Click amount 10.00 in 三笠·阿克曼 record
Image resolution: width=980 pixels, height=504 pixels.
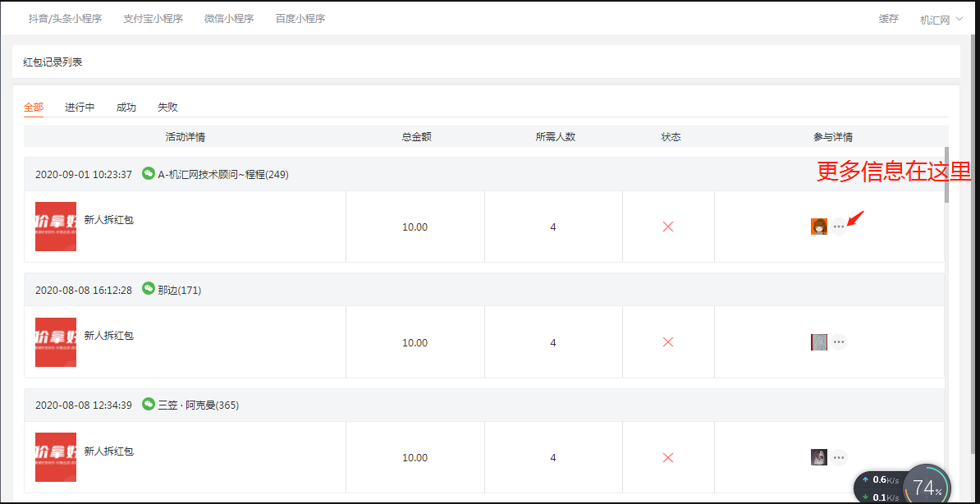(415, 458)
